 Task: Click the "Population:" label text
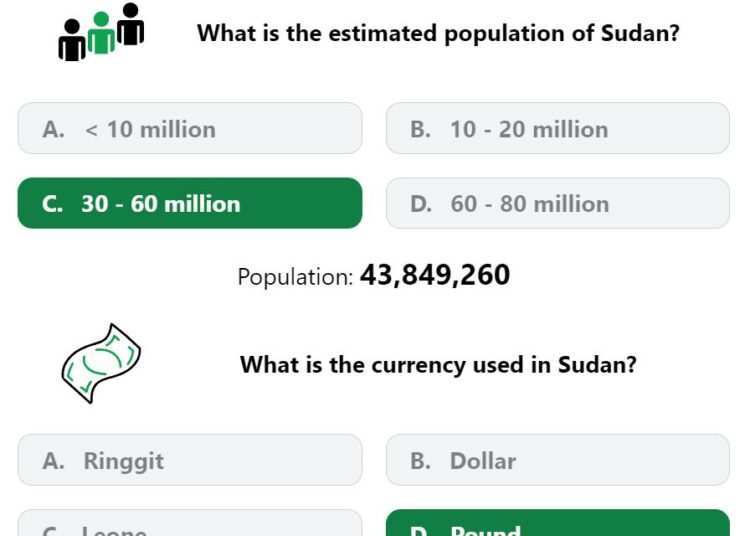point(295,277)
